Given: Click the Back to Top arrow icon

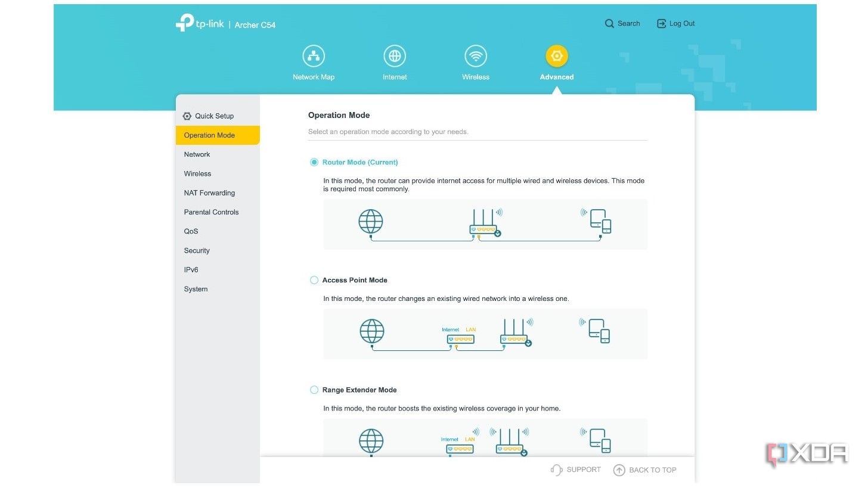Looking at the screenshot, I should coord(619,470).
